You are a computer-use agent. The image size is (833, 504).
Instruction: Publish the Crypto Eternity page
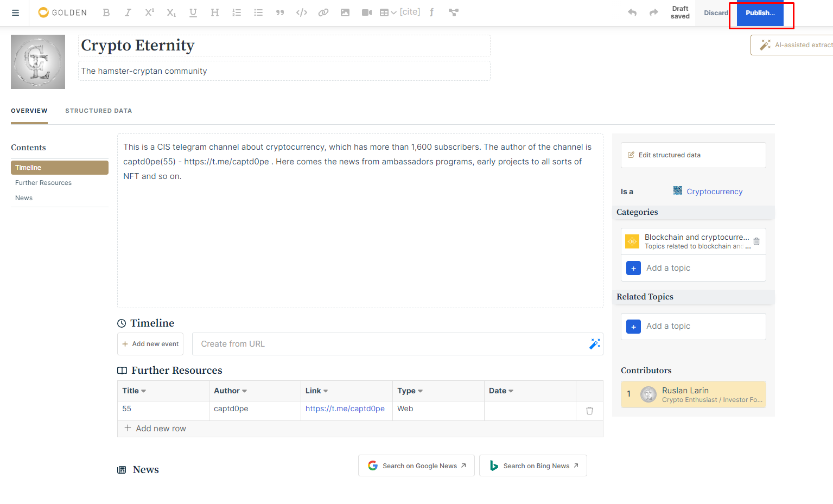(x=760, y=13)
